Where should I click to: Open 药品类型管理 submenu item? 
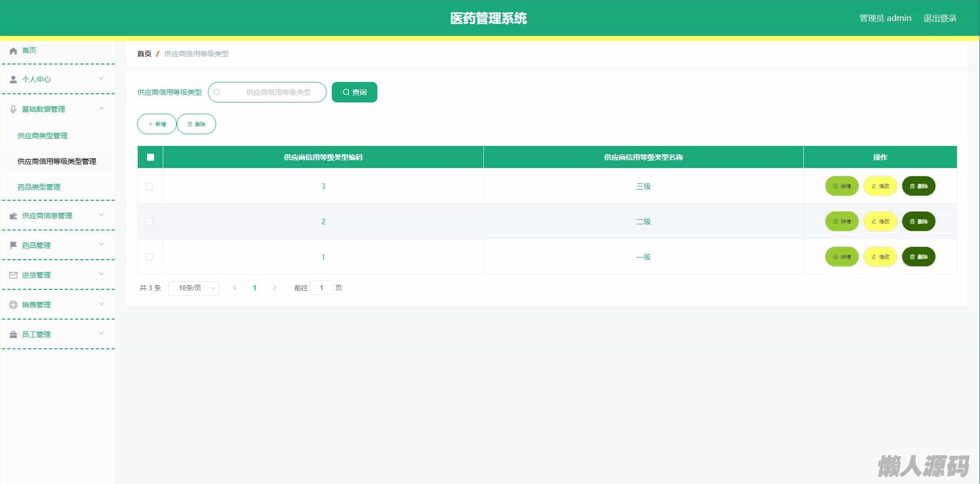39,187
